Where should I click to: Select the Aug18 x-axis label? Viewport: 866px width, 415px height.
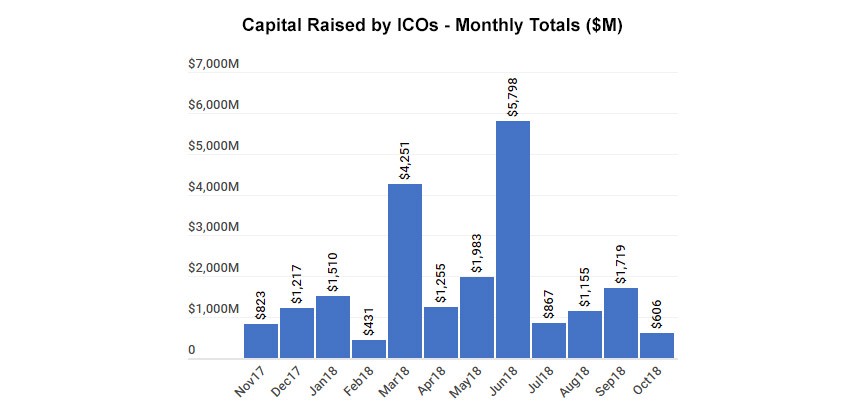pyautogui.click(x=577, y=381)
